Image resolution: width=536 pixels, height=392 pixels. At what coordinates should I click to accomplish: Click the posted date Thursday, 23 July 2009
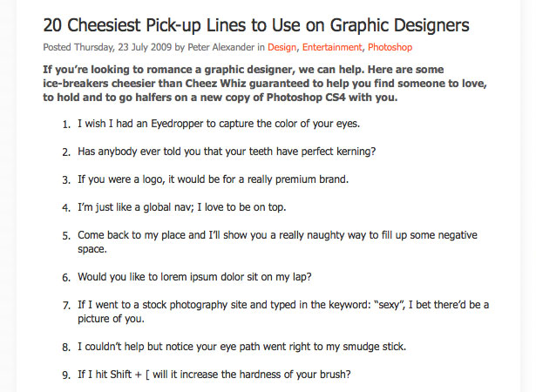(x=123, y=47)
